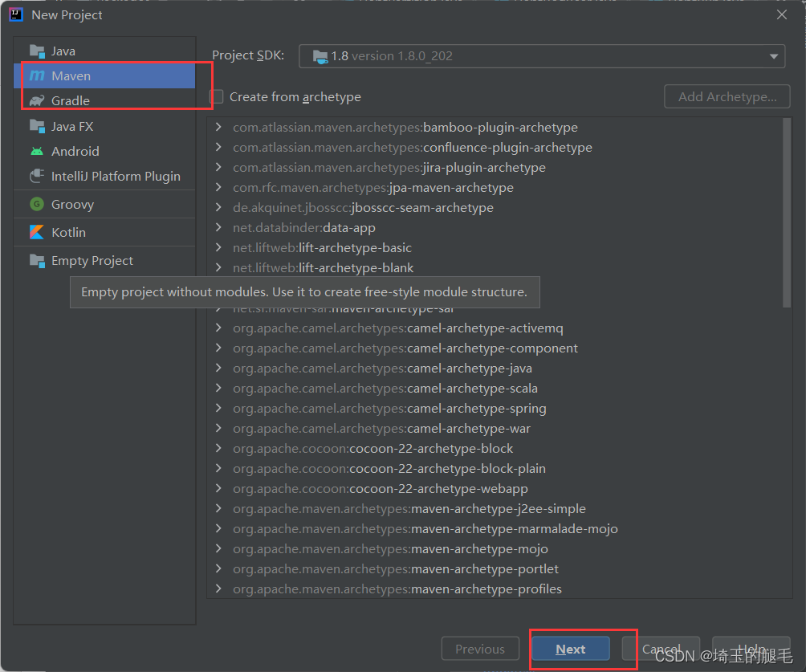Expand the jira-plugin-archetype entry
Image resolution: width=806 pixels, height=672 pixels.
[218, 167]
